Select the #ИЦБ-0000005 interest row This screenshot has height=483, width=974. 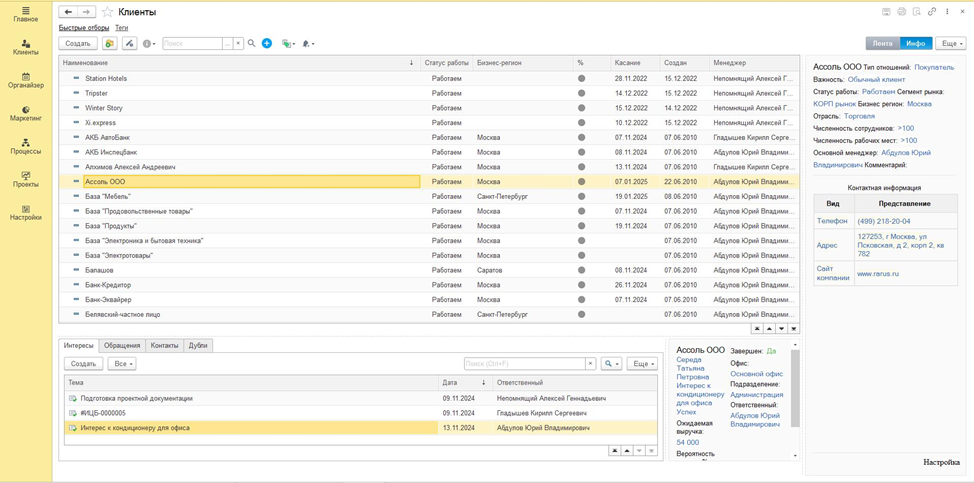tap(360, 413)
